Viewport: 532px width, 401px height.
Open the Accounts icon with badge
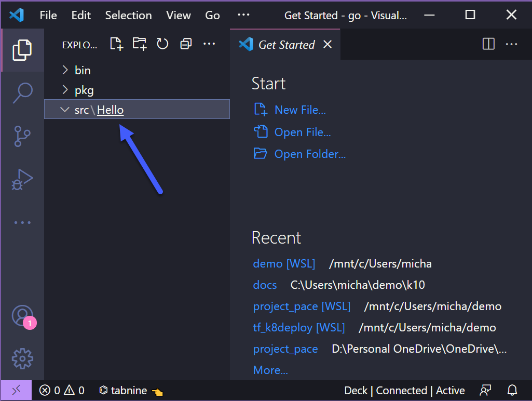pos(22,315)
